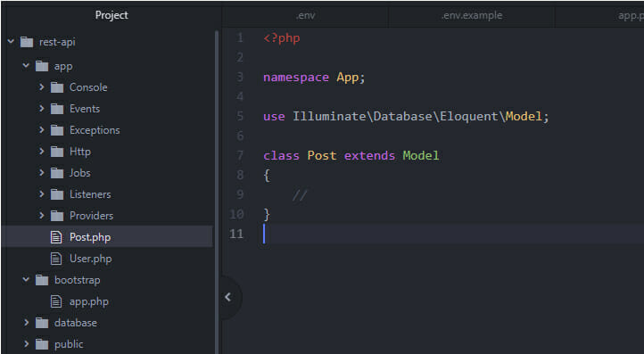Click the app.php file icon in bootstrap
The image size is (644, 354).
click(x=56, y=301)
